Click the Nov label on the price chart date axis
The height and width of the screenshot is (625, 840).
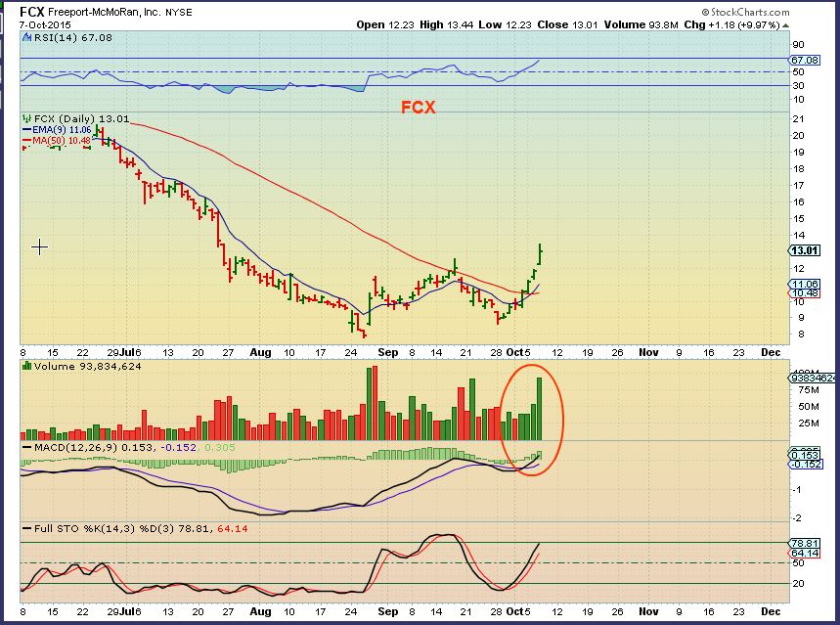(x=648, y=352)
